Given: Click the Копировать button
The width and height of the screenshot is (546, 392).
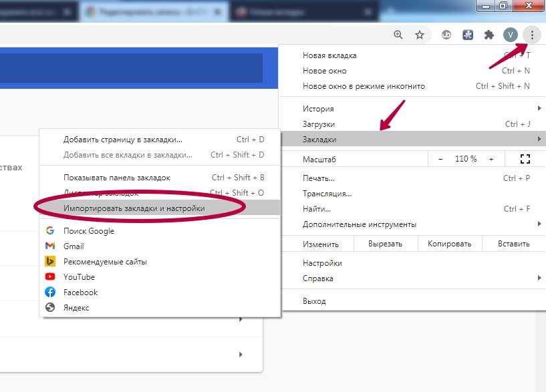Looking at the screenshot, I should click(449, 244).
